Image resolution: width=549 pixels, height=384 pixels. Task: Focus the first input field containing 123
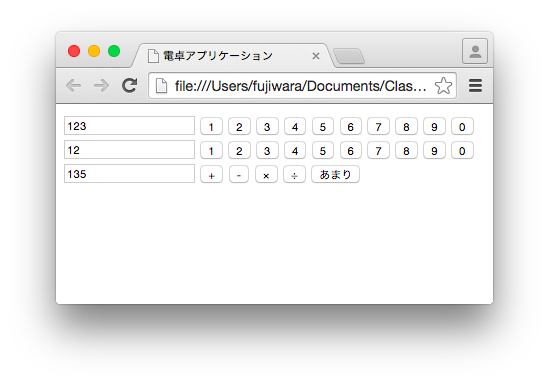tap(129, 126)
